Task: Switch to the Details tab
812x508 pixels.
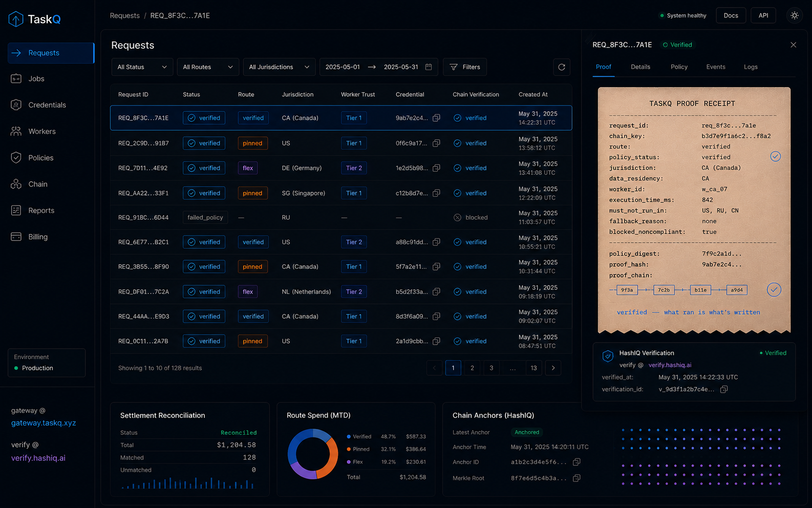Action: tap(640, 67)
